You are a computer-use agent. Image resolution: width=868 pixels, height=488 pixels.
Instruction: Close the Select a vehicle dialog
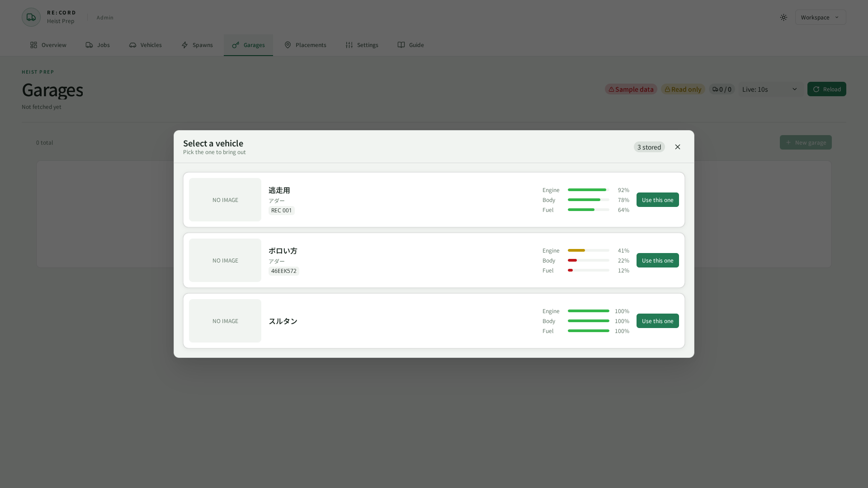click(x=677, y=147)
